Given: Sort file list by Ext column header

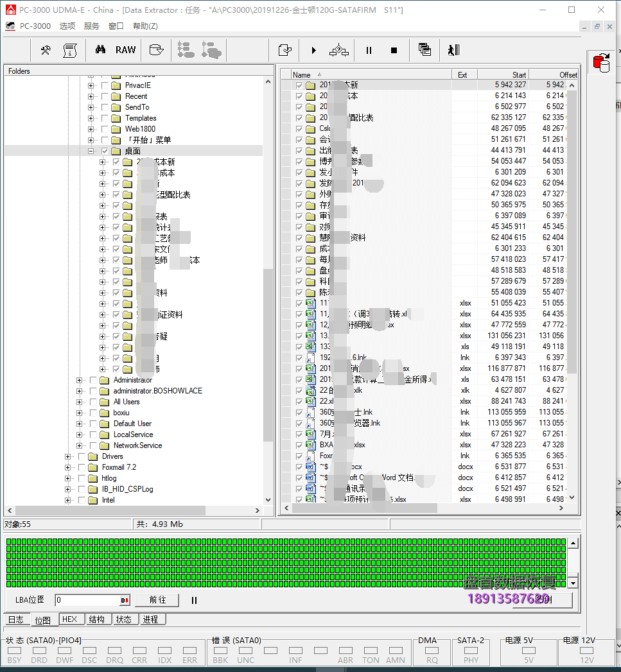Looking at the screenshot, I should point(464,74).
